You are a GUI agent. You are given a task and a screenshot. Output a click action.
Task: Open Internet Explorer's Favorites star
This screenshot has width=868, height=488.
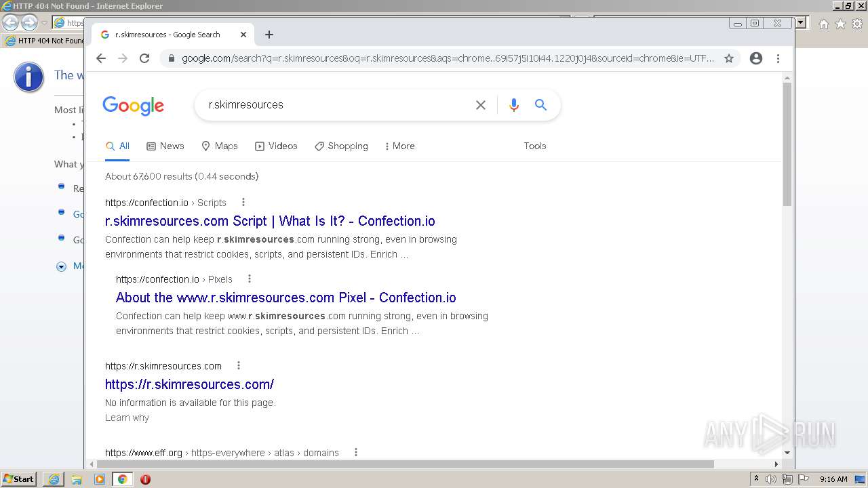(x=840, y=24)
